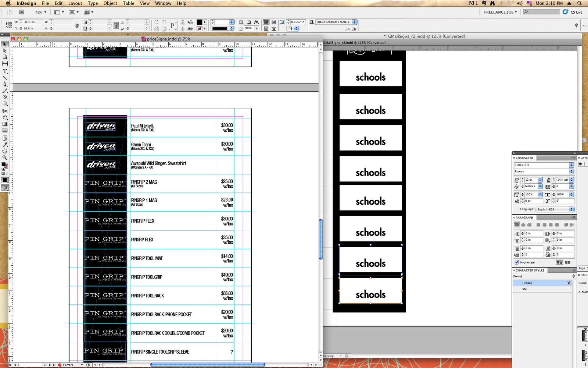
Task: Open the font size 12 pt dropdown
Action: (540, 180)
